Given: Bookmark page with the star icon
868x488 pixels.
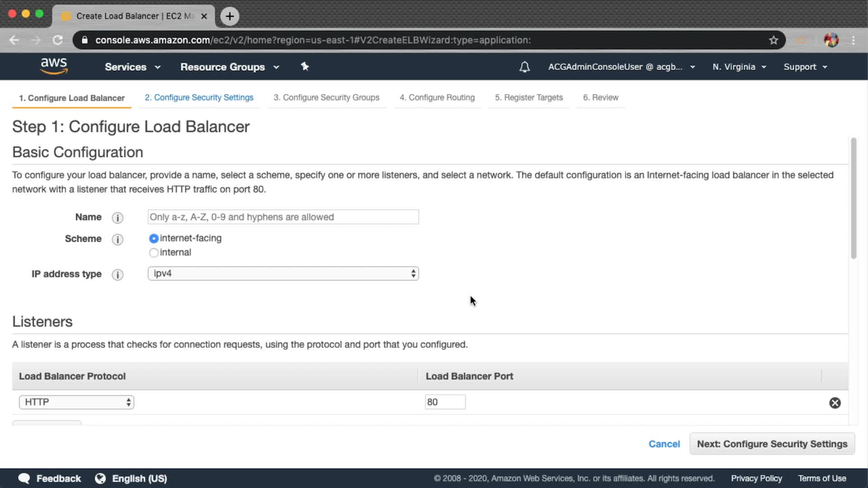Looking at the screenshot, I should point(774,40).
